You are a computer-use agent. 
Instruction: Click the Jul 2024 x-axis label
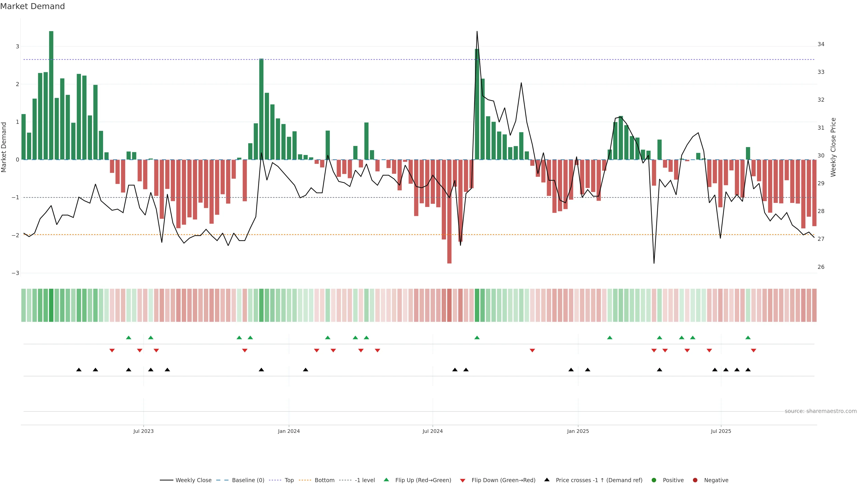433,431
